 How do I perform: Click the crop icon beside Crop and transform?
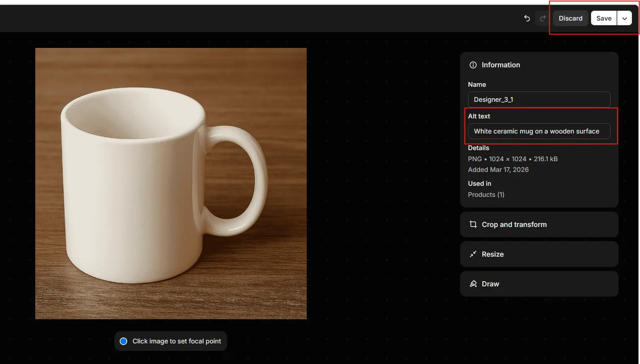click(x=473, y=225)
